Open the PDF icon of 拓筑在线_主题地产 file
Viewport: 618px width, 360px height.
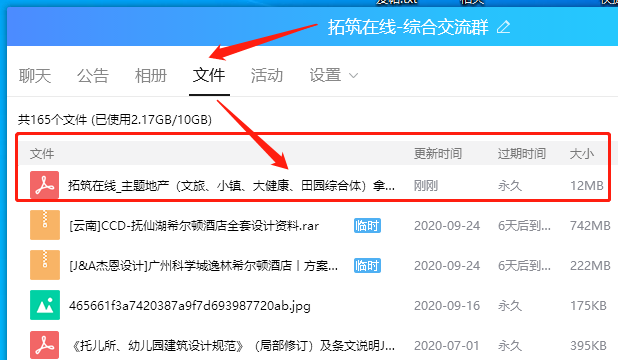45,185
